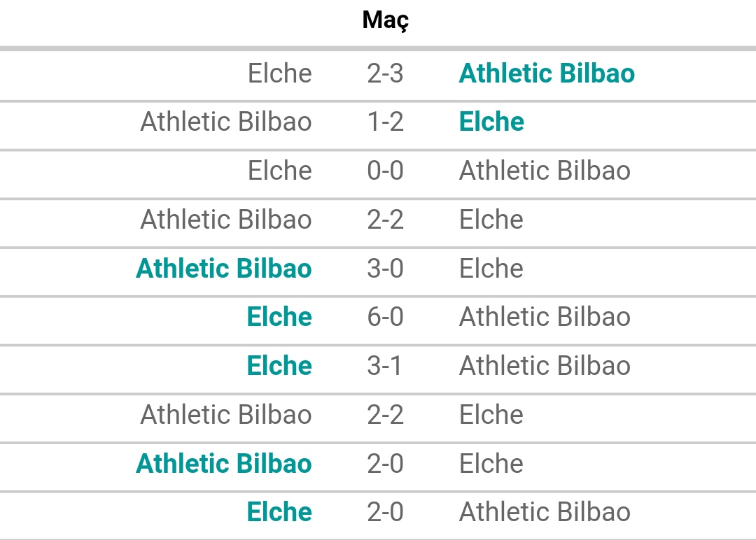756x540 pixels.
Task: Click the 2-0 Athletic Bilbao home win score
Action: [385, 464]
